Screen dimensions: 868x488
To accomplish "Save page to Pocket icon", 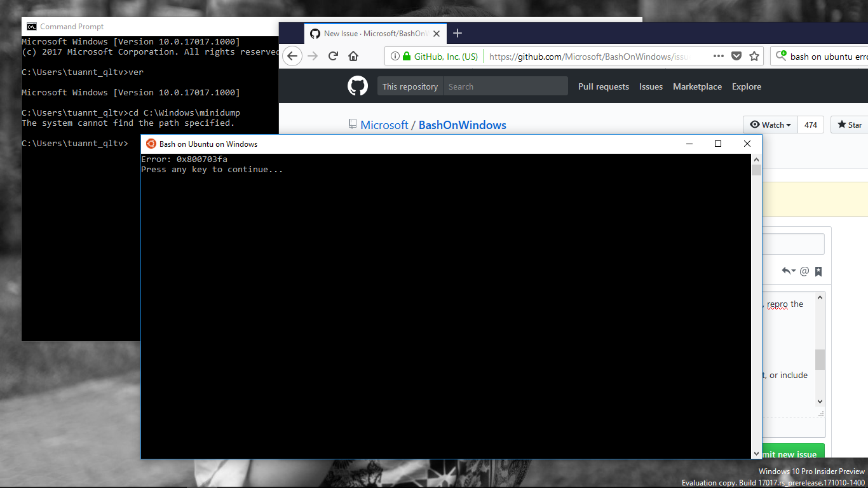I will tap(736, 56).
